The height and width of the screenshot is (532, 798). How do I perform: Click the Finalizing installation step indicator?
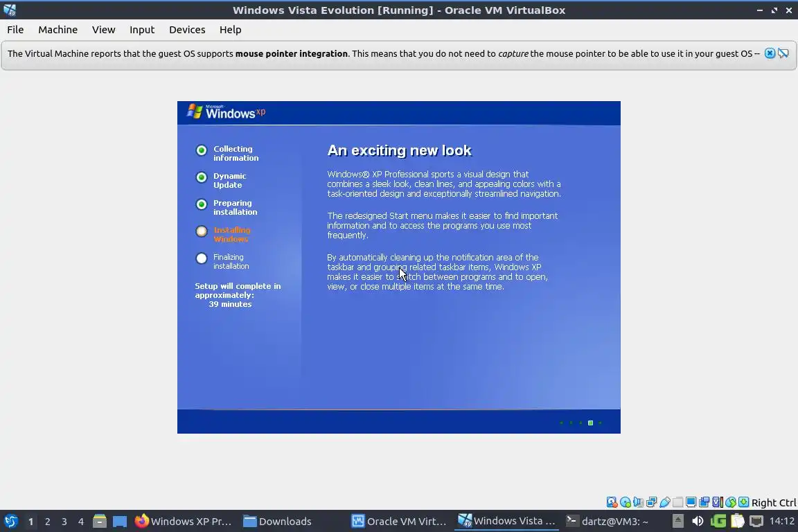click(202, 258)
